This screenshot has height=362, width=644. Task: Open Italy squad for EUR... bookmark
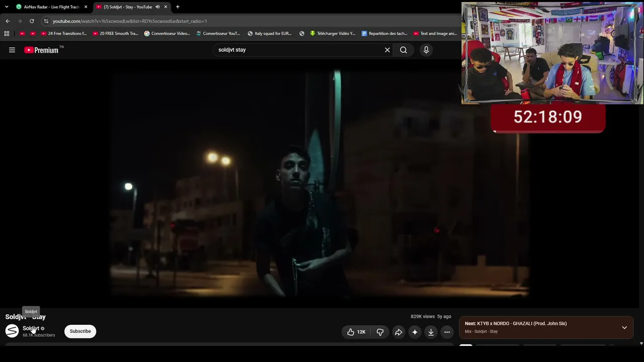270,34
